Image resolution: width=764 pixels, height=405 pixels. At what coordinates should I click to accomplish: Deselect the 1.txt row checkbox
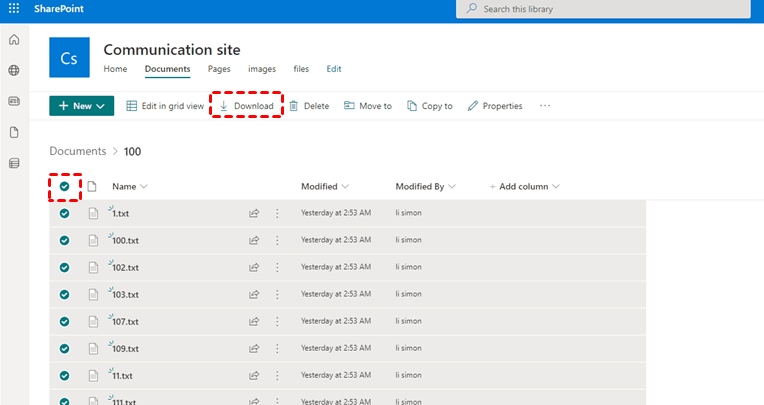pyautogui.click(x=64, y=213)
